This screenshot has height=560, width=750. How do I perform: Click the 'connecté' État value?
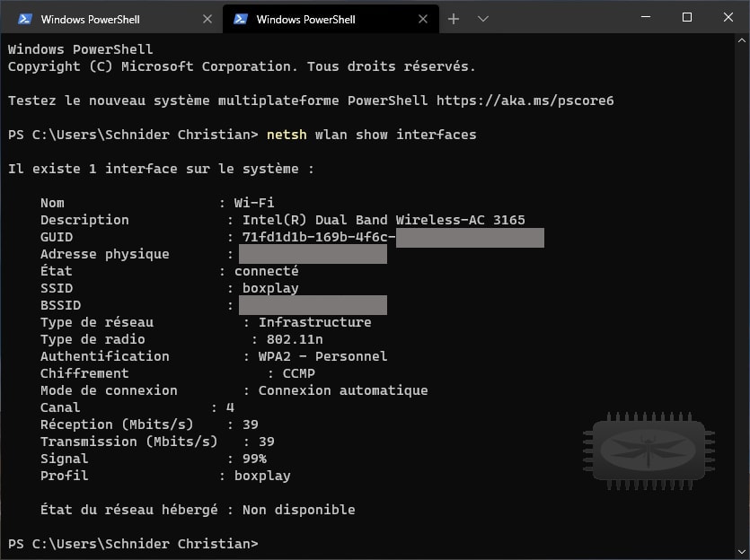(267, 271)
